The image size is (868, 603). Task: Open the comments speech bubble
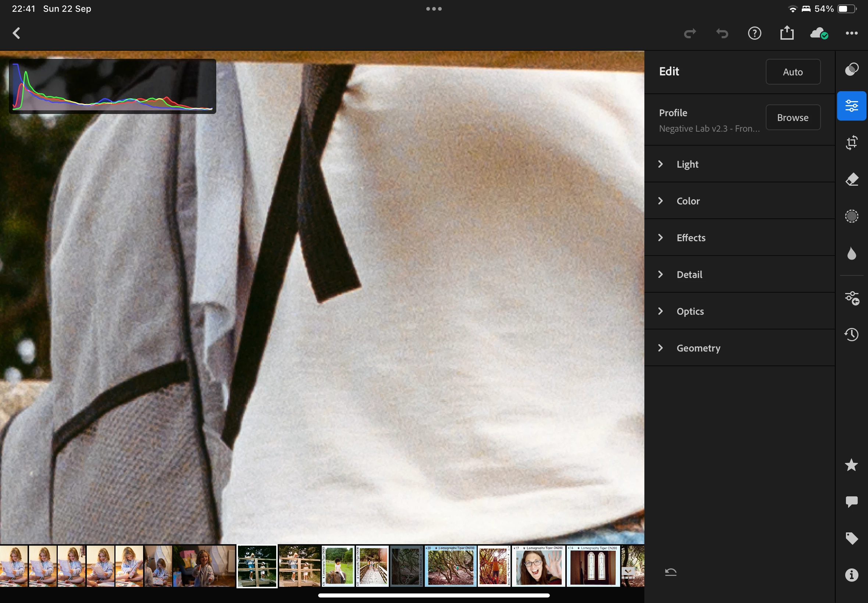coord(851,502)
